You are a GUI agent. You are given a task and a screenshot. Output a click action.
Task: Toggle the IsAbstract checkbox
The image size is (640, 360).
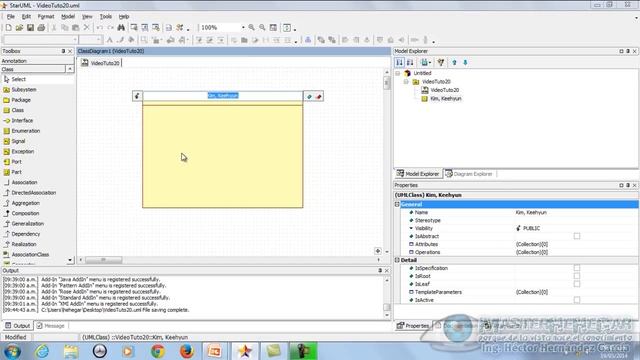(577, 236)
